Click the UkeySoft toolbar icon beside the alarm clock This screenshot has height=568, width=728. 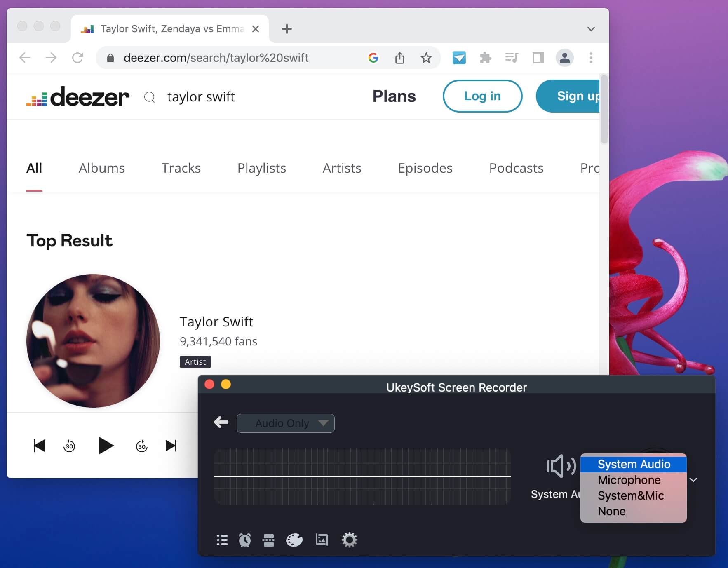pos(268,540)
